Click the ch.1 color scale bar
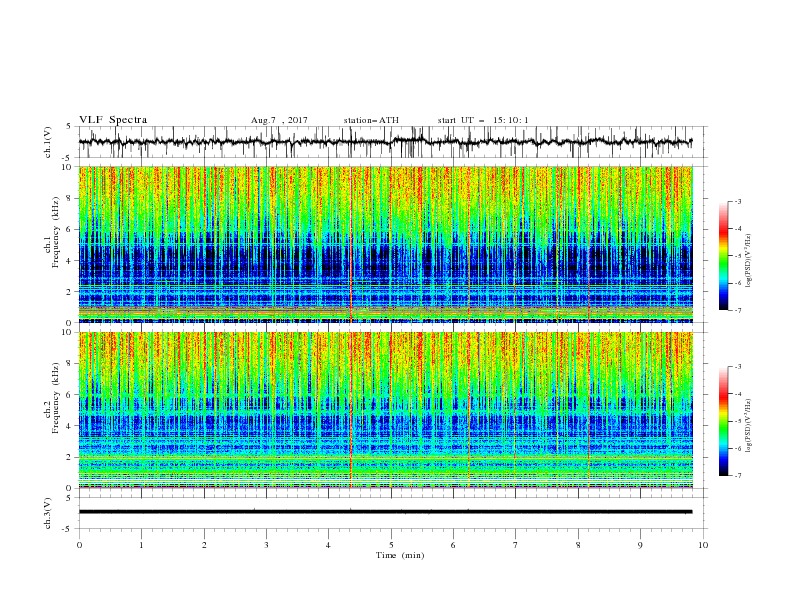The height and width of the screenshot is (612, 792). point(723,256)
